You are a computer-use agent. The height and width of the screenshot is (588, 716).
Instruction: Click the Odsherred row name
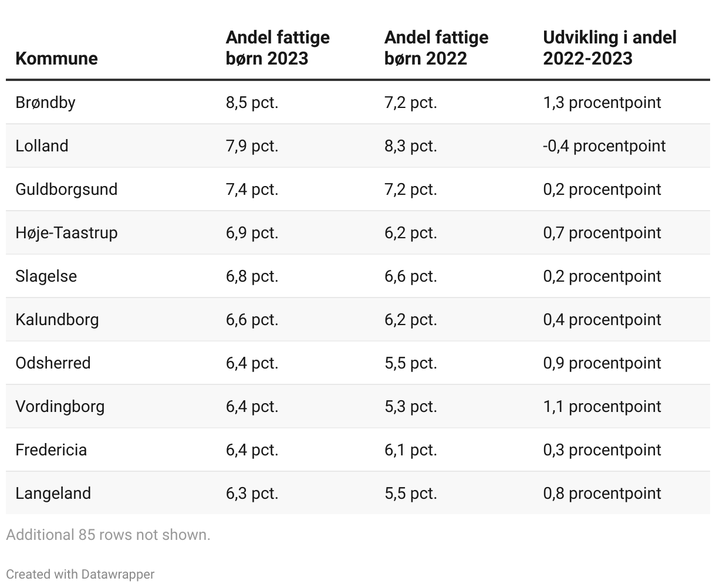[53, 363]
